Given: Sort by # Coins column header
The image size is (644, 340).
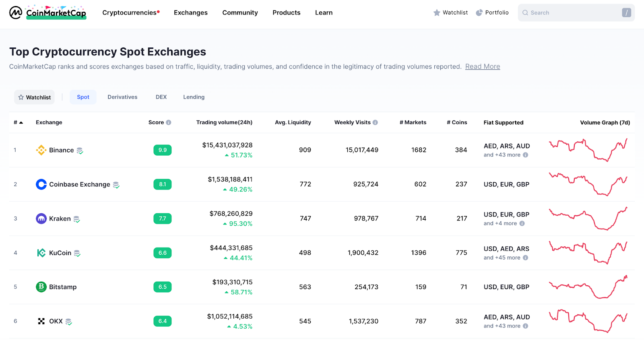Looking at the screenshot, I should coord(457,122).
